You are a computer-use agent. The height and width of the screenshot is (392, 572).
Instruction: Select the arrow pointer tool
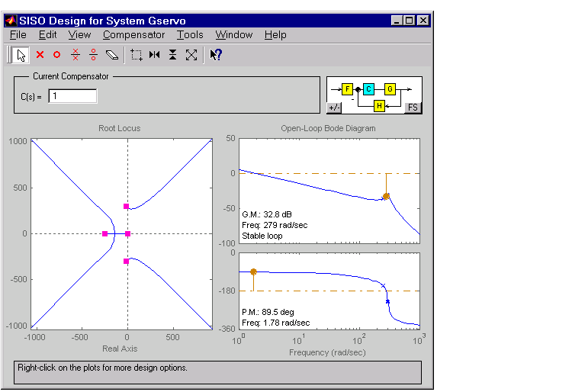pos(21,55)
